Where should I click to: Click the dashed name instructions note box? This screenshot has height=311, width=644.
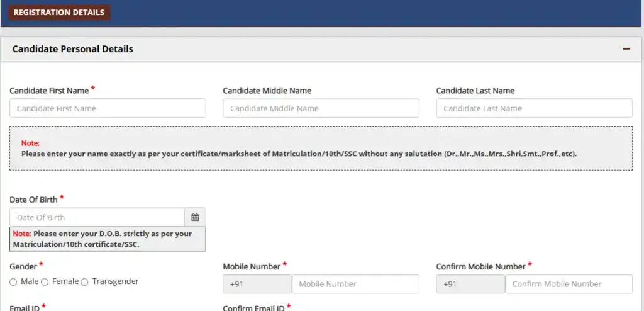tap(321, 148)
